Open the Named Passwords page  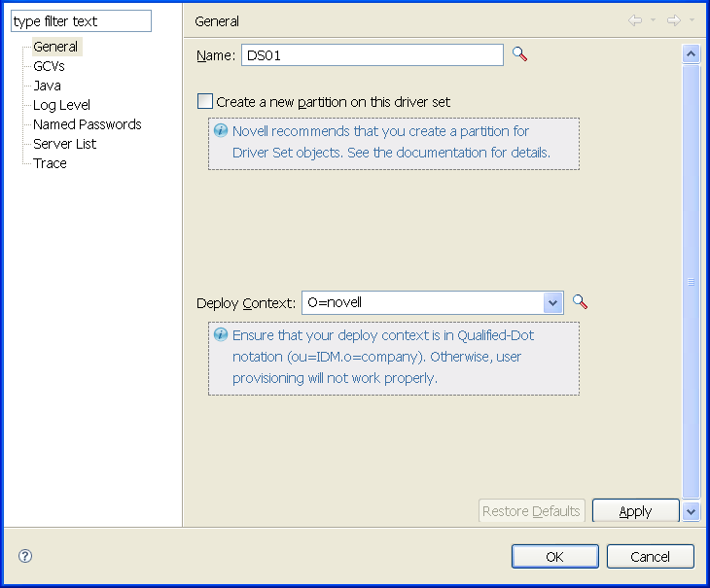tap(88, 124)
